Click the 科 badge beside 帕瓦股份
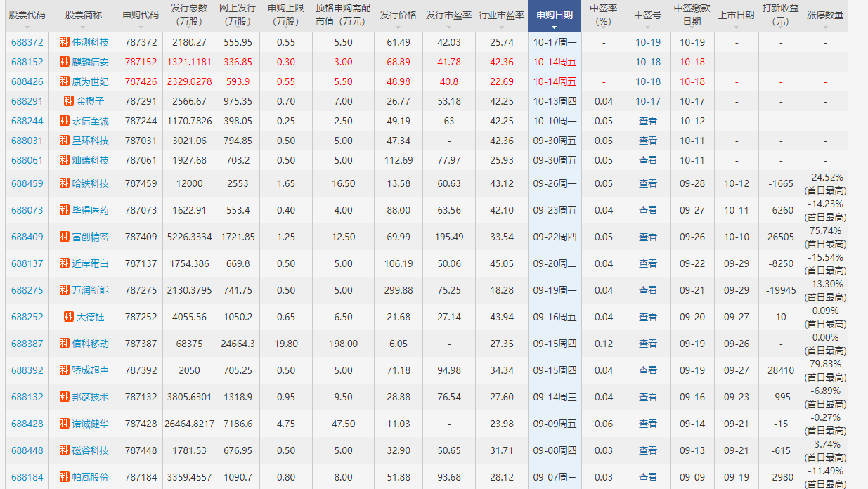868x489 pixels. coord(65,477)
